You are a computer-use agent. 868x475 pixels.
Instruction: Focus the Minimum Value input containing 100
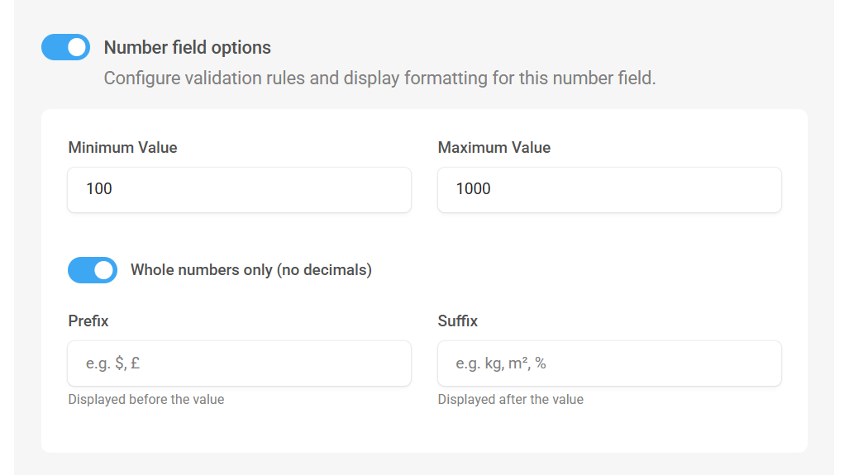click(239, 190)
